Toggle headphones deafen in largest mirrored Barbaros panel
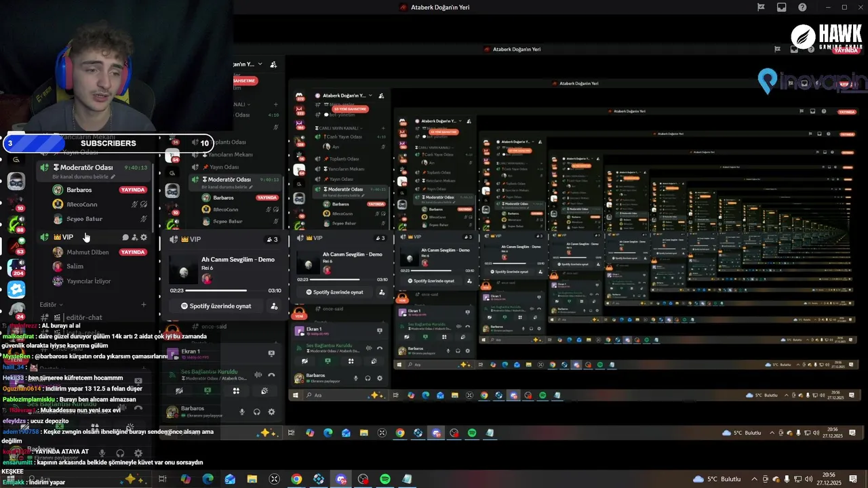 click(257, 411)
